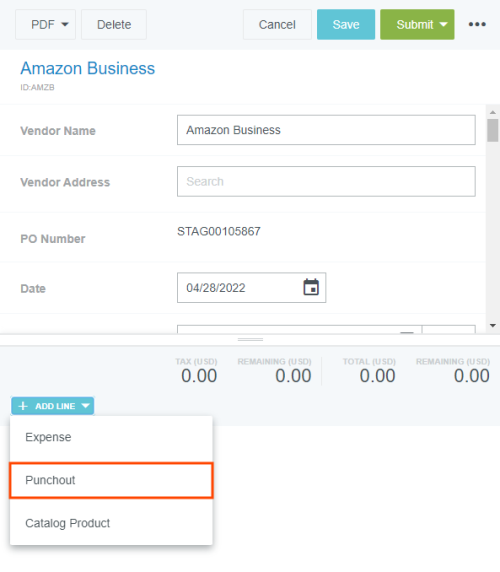Open the Submit dropdown arrow

tap(443, 24)
